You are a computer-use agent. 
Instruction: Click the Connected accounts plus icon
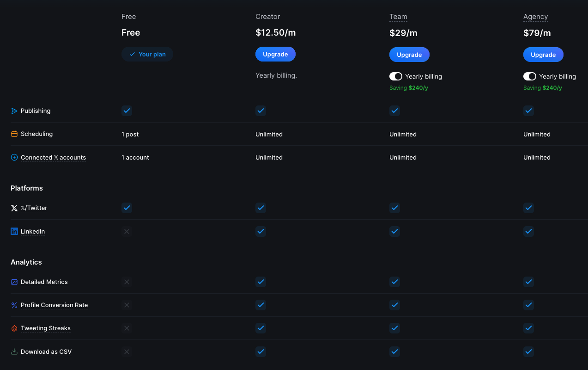14,157
